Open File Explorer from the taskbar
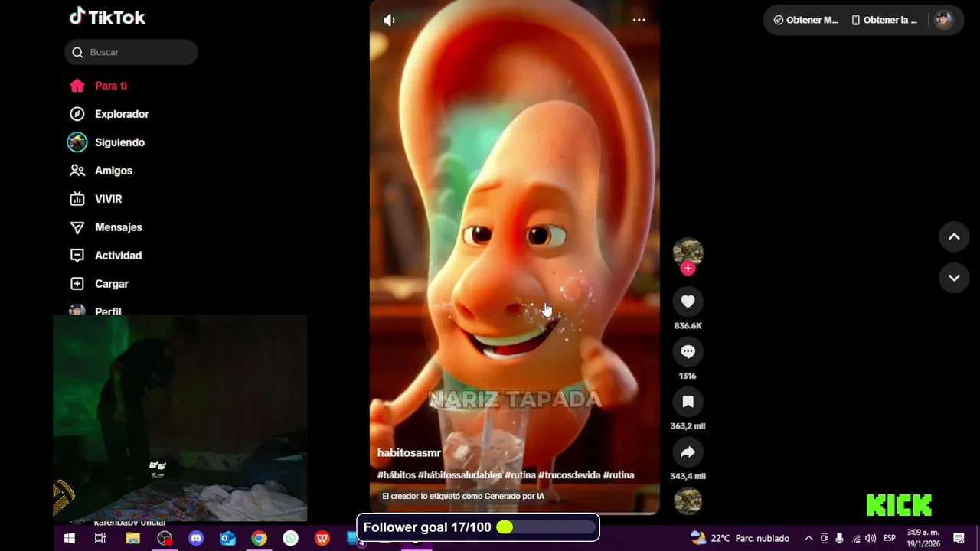This screenshot has width=980, height=551. point(132,539)
